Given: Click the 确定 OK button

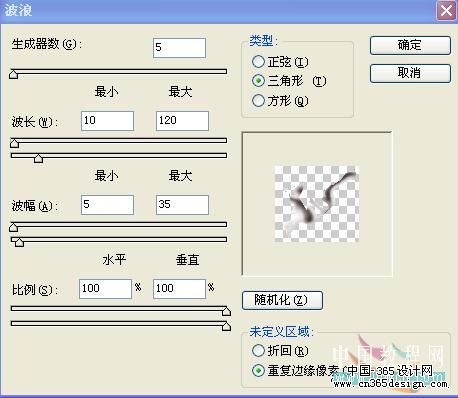Looking at the screenshot, I should [410, 45].
